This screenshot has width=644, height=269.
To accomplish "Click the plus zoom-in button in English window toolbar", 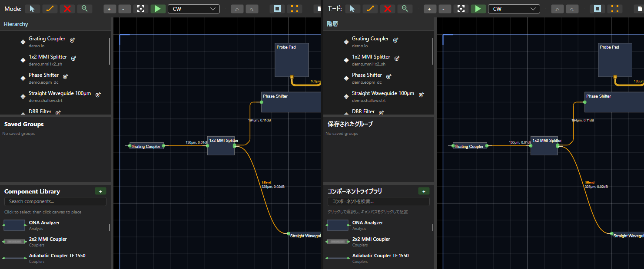I will [109, 9].
